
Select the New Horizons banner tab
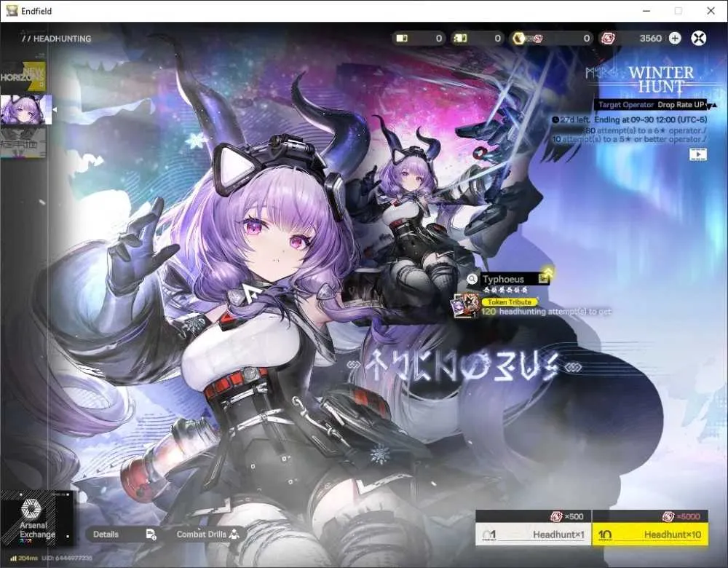tap(23, 76)
